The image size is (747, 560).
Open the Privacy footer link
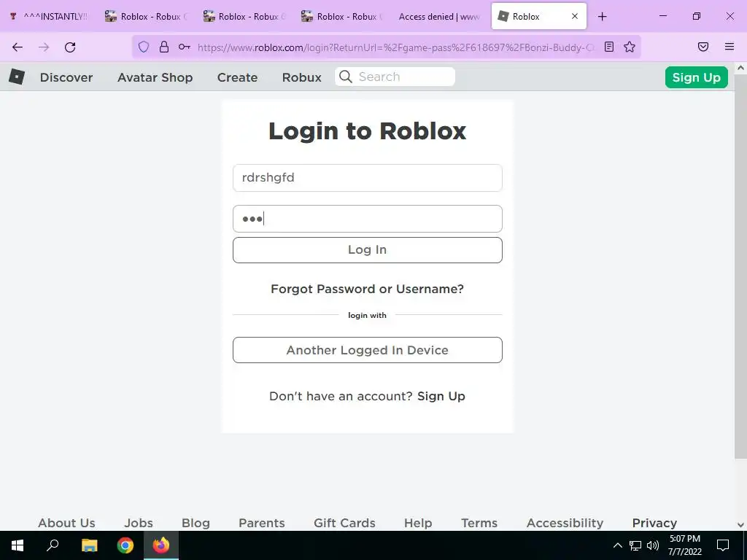click(654, 523)
